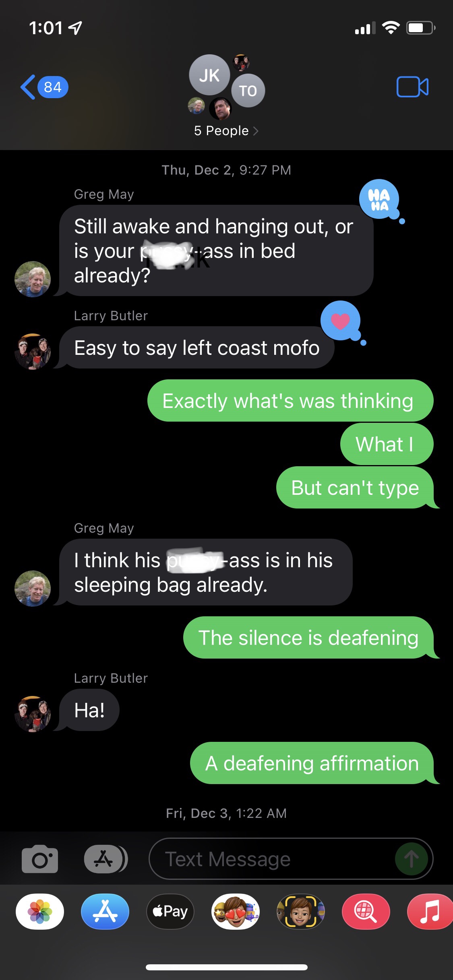453x980 pixels.
Task: Toggle the App Store apps drawer
Action: (x=106, y=859)
